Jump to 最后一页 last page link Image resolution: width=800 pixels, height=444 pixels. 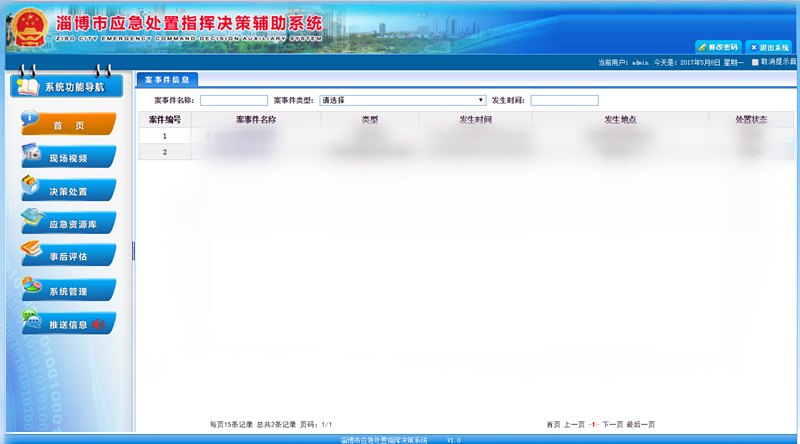640,425
